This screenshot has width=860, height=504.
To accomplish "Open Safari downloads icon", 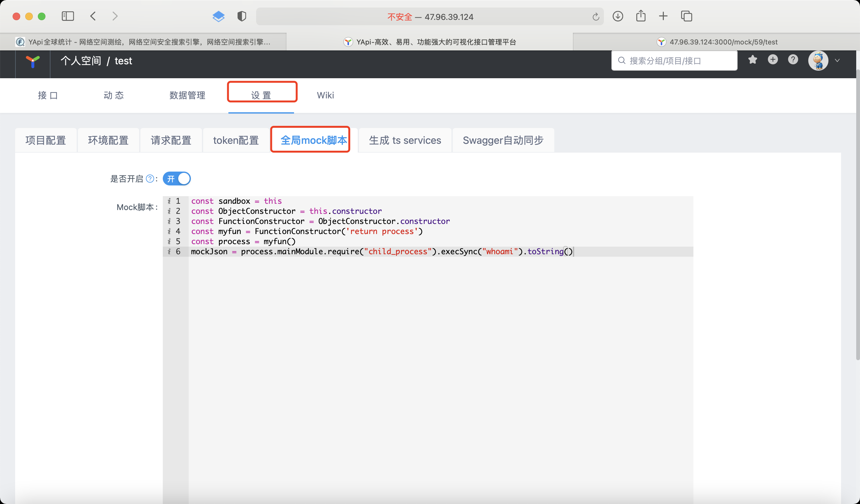I will tap(618, 16).
